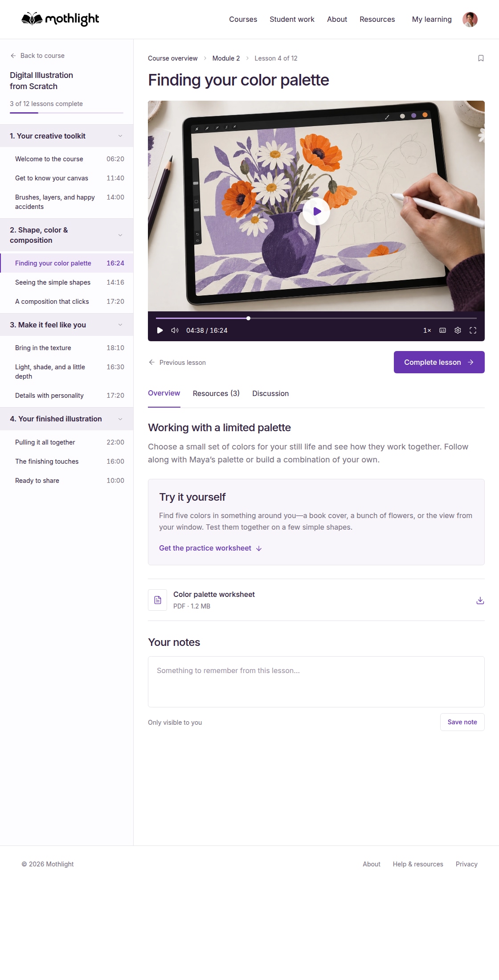Open lesson 'Ready to share'
Image resolution: width=499 pixels, height=980 pixels.
(x=67, y=481)
